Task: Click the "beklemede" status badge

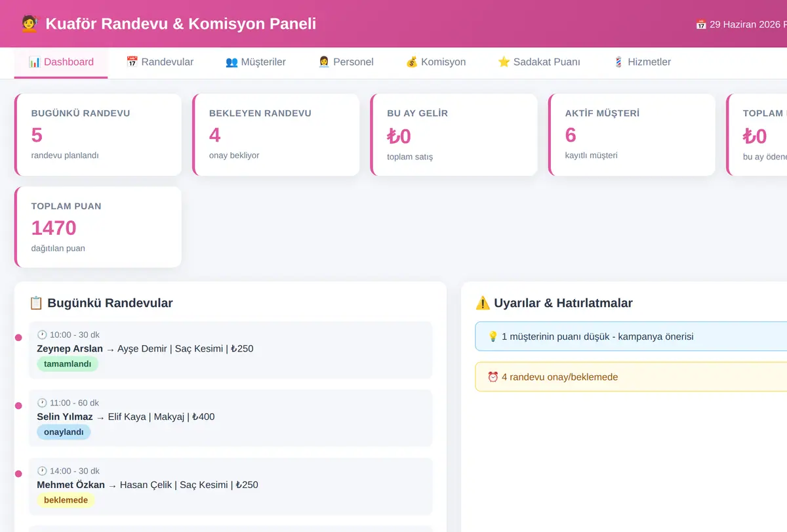Action: (x=66, y=501)
